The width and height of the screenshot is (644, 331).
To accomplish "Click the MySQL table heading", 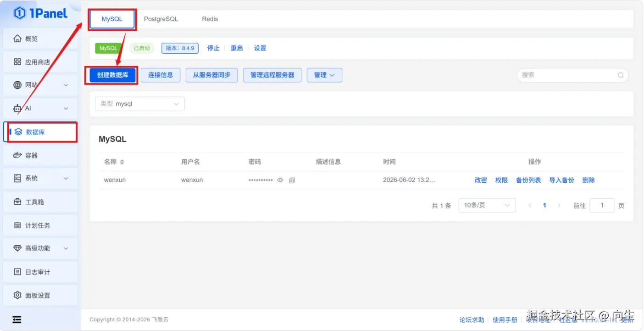I will [x=112, y=139].
